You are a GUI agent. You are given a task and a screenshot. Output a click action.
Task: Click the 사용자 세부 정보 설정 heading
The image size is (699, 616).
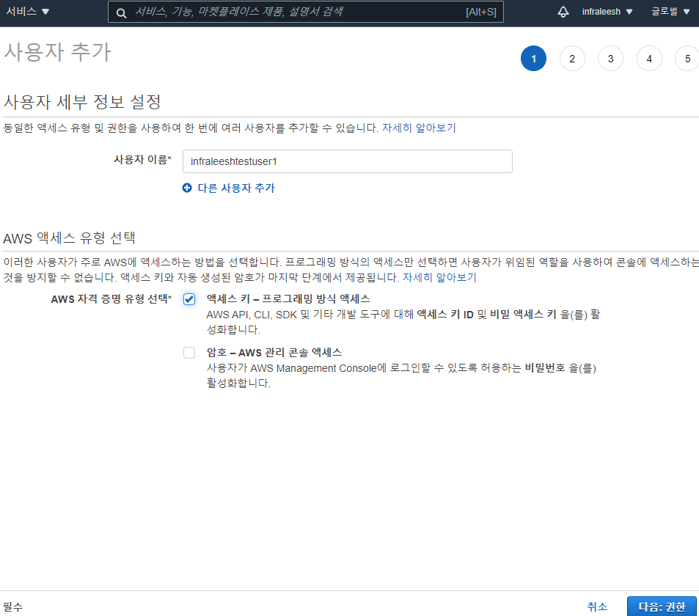click(x=82, y=102)
